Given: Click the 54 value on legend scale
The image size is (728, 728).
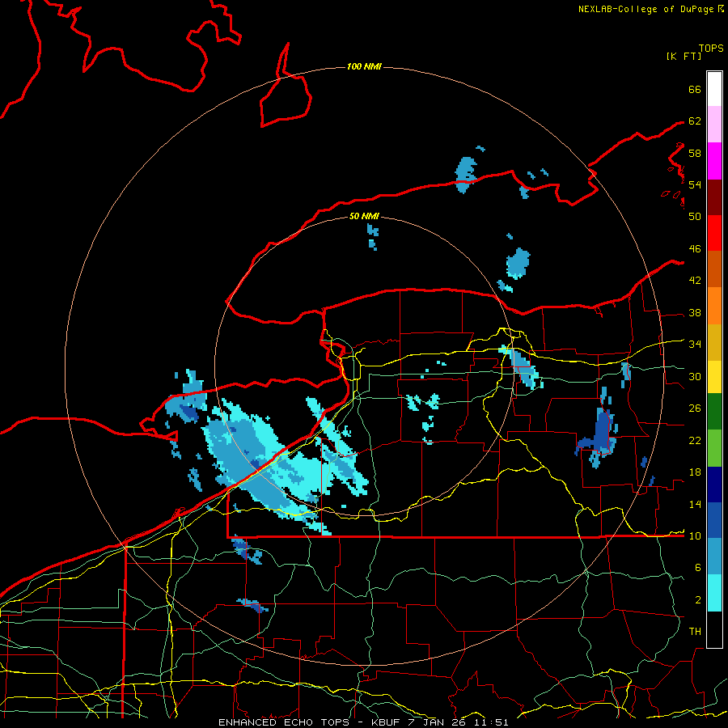Looking at the screenshot, I should (x=695, y=184).
